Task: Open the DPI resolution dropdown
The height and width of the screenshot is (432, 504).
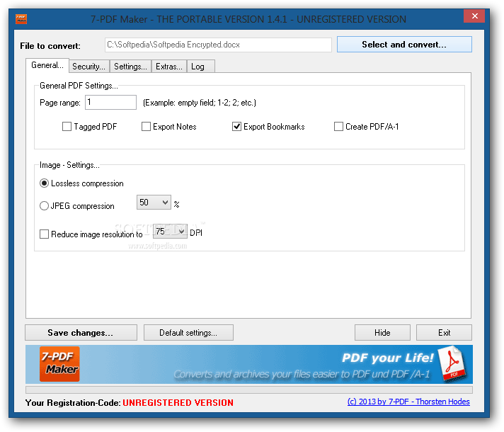Action: 170,232
